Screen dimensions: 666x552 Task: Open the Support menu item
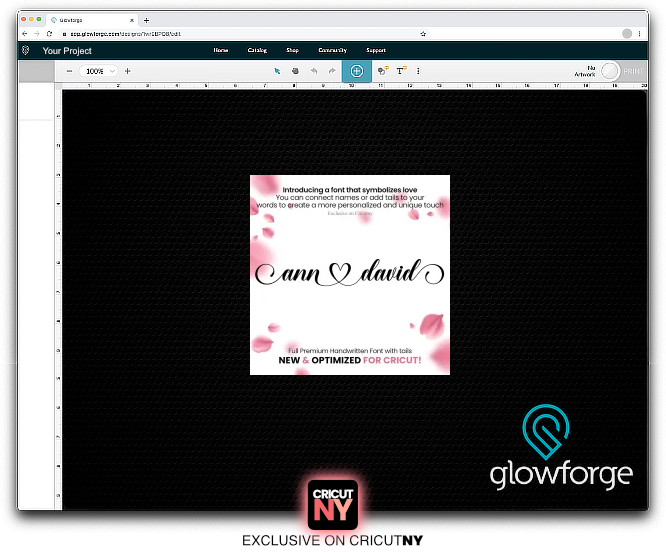pyautogui.click(x=376, y=50)
